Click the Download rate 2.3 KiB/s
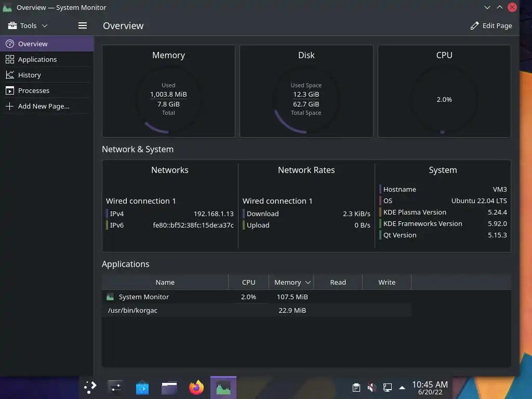Screen dimensions: 532x399 click(x=356, y=214)
